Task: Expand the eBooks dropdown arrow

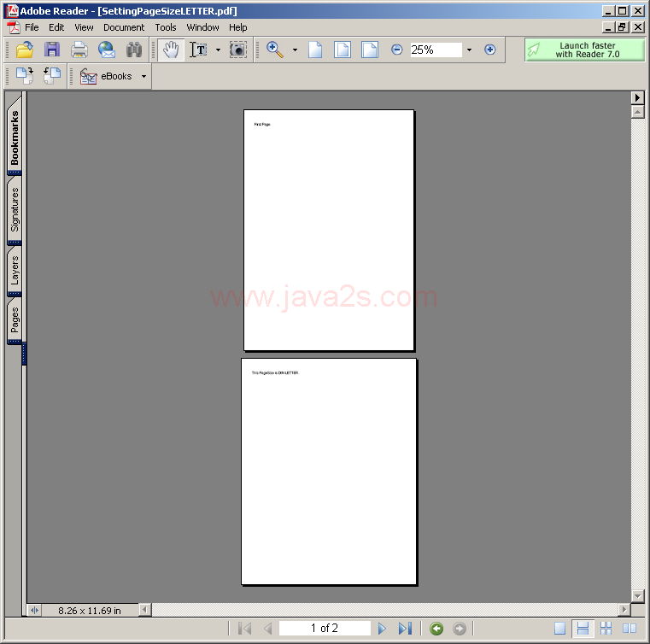Action: [x=143, y=76]
